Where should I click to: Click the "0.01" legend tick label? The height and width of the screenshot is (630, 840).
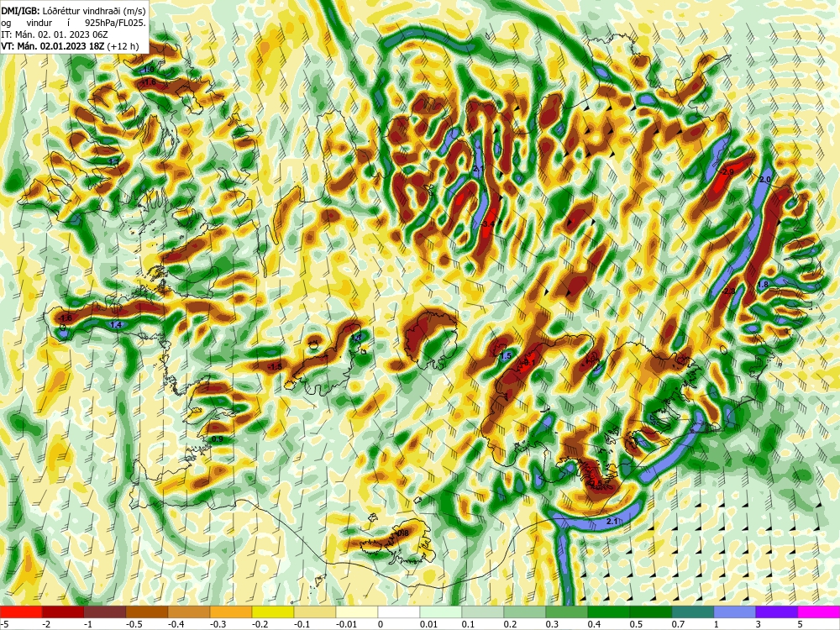pos(428,624)
